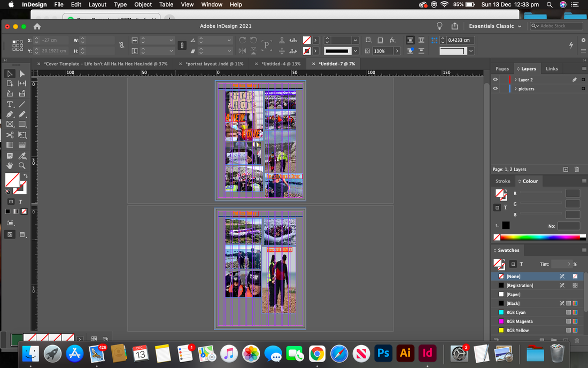This screenshot has width=588, height=368.
Task: Toggle constrain proportions for width and height
Action: 121,45
